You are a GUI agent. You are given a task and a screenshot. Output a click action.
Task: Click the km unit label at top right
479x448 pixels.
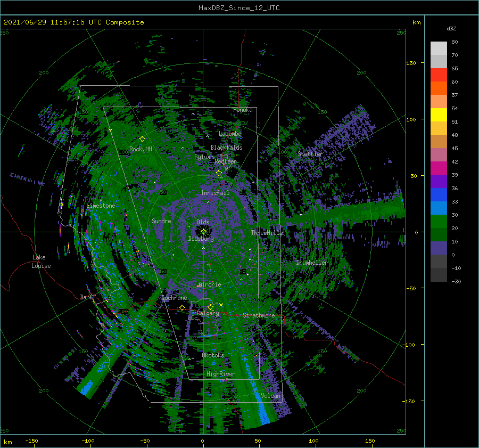pyautogui.click(x=416, y=22)
